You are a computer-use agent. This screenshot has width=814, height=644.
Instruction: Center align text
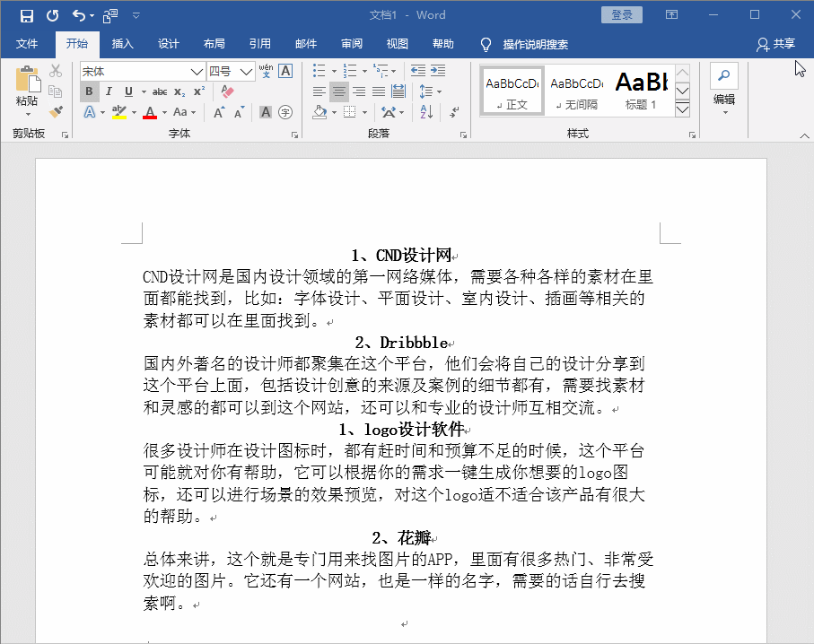339,91
